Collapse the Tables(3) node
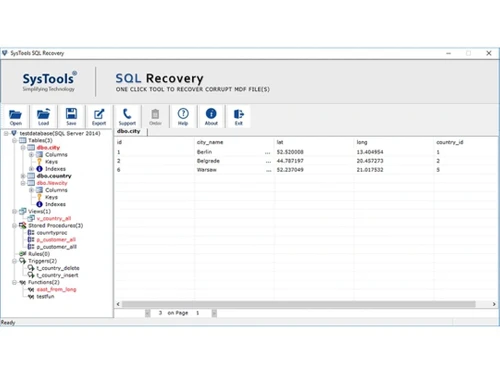The width and height of the screenshot is (500, 375). click(15, 140)
